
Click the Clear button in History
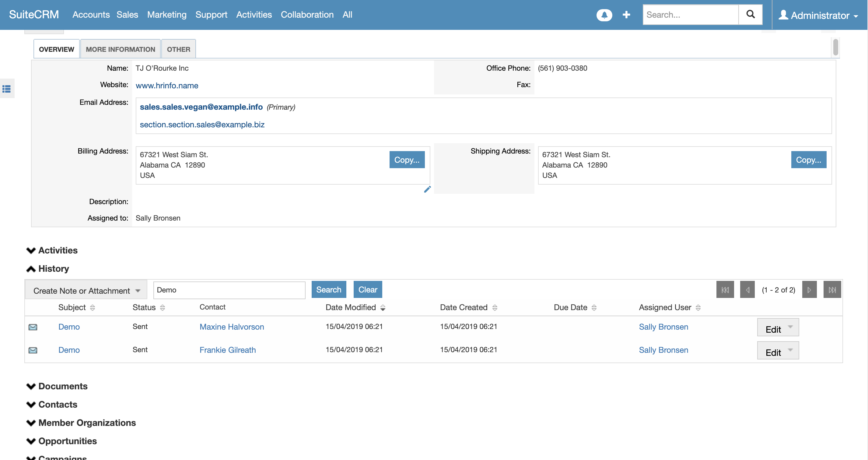click(x=368, y=289)
